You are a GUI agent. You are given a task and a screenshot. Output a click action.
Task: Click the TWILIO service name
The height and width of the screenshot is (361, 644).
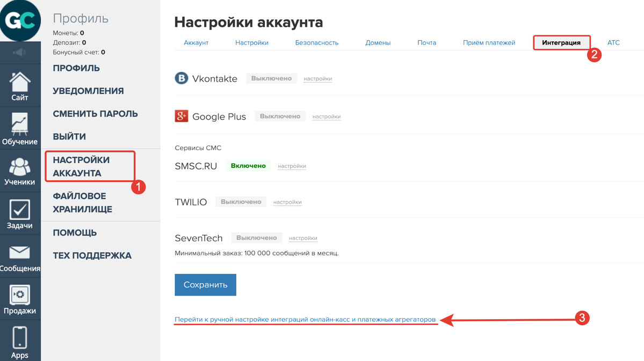(x=191, y=202)
